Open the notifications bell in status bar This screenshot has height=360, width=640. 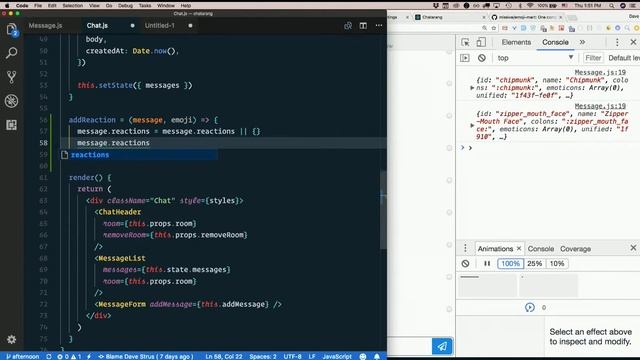(377, 356)
